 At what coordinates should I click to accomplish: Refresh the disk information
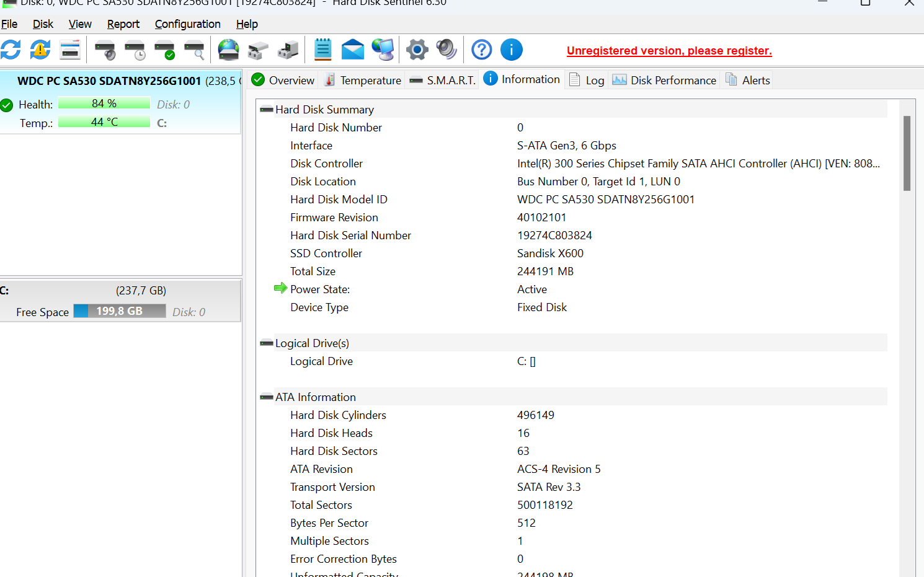click(x=11, y=50)
